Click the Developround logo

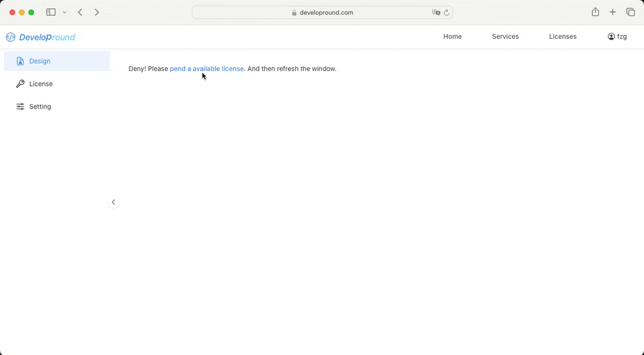(x=41, y=37)
